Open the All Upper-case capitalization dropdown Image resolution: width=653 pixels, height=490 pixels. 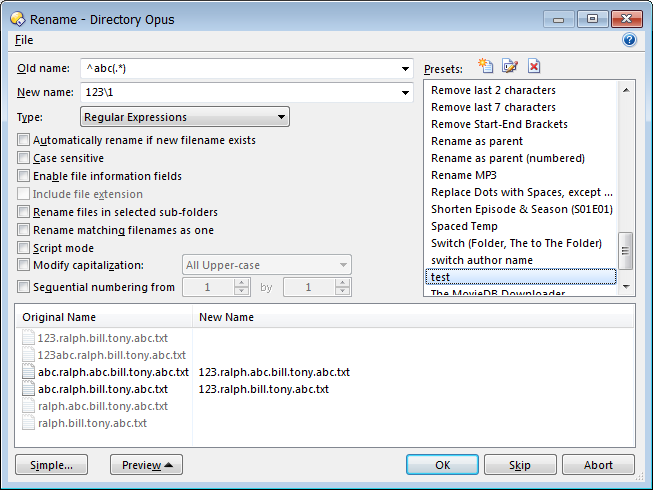coord(267,265)
